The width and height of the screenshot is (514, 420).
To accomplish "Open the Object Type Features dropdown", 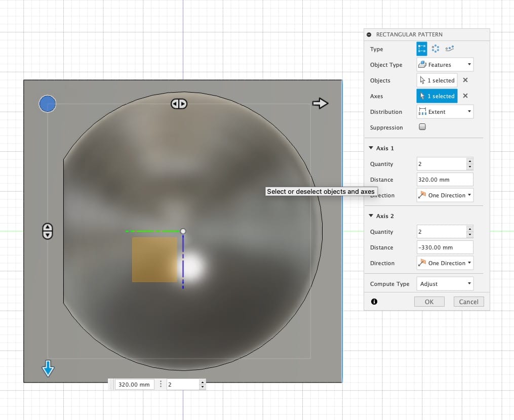I will point(445,65).
